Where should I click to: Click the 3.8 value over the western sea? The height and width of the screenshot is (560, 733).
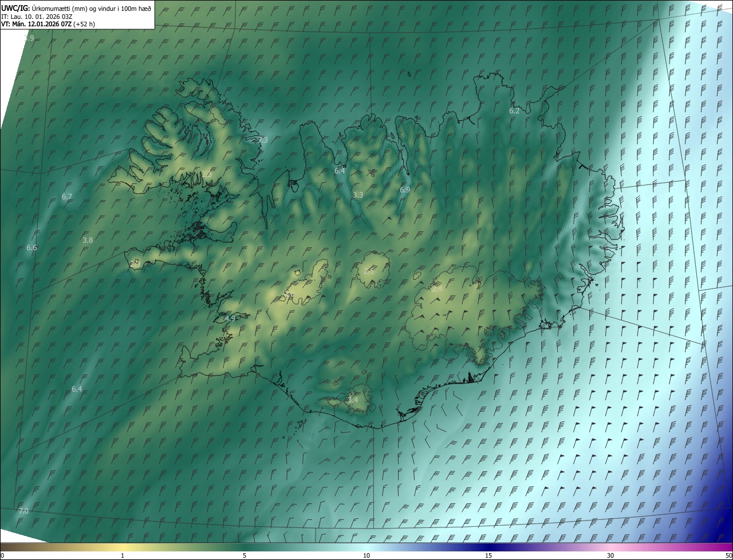click(88, 240)
